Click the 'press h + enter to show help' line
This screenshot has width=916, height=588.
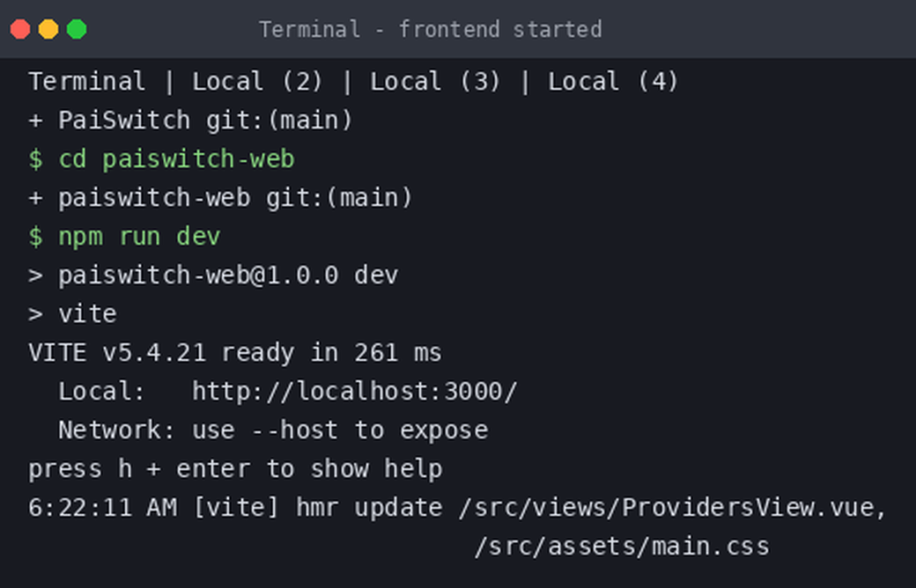pos(235,469)
